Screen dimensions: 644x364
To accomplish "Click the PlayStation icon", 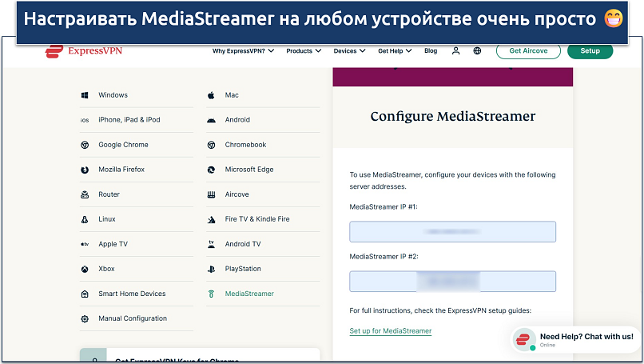I will (x=211, y=269).
